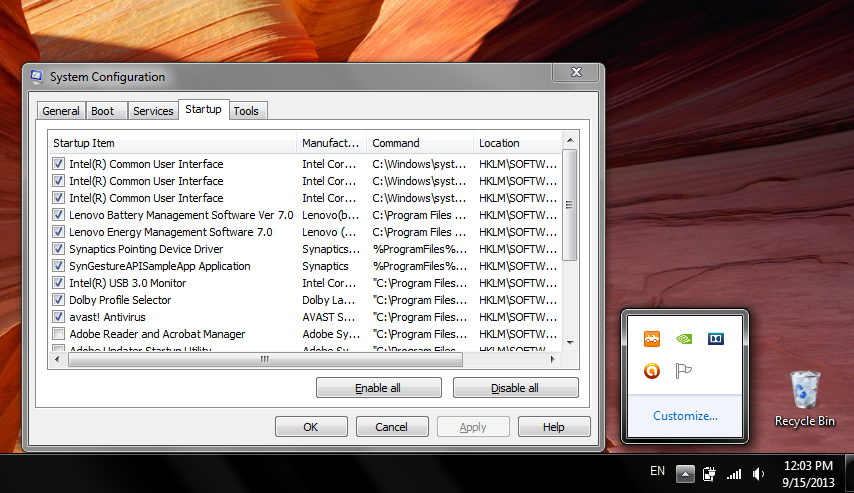Viewport: 854px width, 493px height.
Task: Click the orange circular update tray icon
Action: [651, 371]
